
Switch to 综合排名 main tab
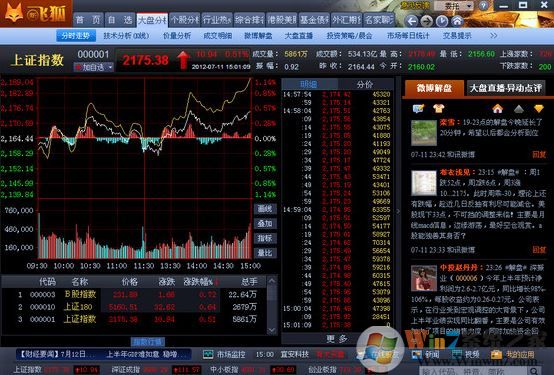pyautogui.click(x=249, y=20)
